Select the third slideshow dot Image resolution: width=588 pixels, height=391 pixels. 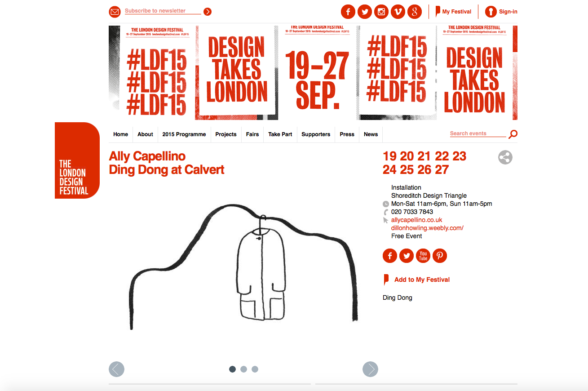[x=255, y=369]
